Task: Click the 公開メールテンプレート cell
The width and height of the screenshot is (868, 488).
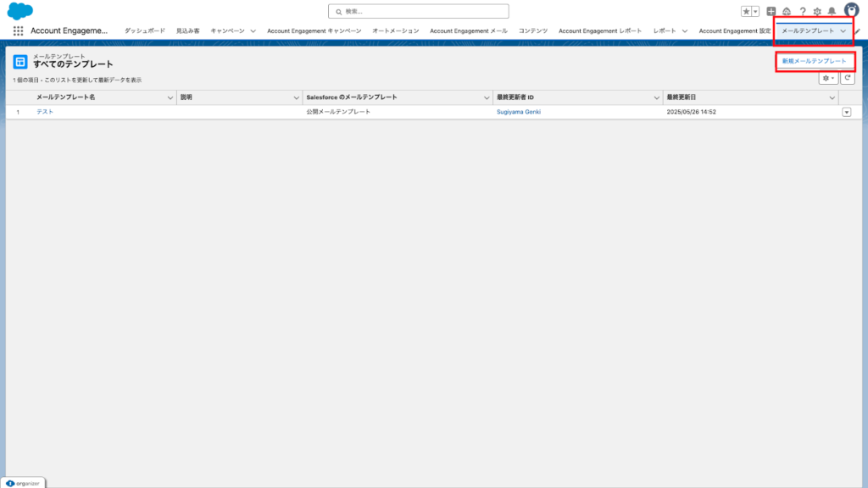Action: coord(338,112)
